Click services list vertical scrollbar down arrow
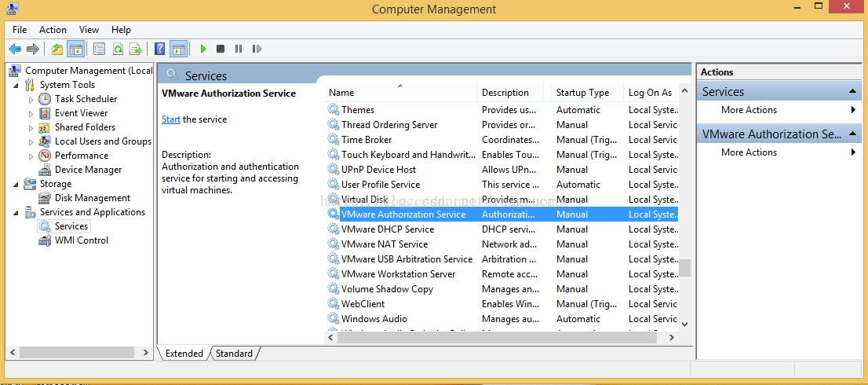 685,324
